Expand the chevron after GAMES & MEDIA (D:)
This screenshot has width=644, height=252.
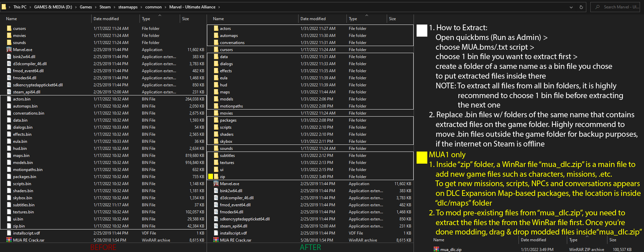[76, 7]
